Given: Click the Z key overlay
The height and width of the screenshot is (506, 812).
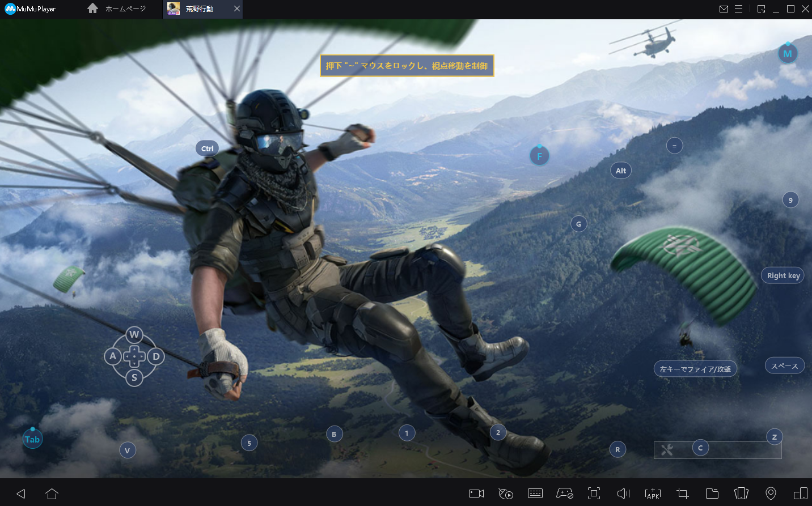Looking at the screenshot, I should point(775,437).
